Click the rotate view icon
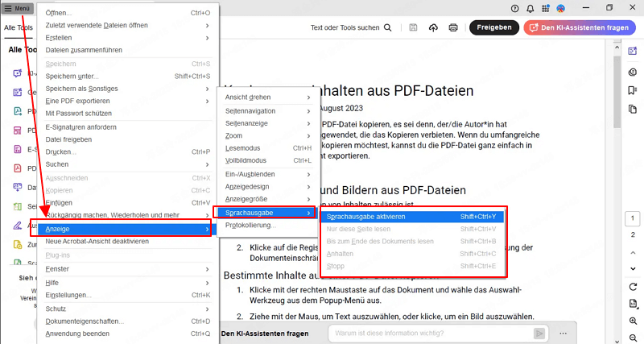 click(x=633, y=287)
